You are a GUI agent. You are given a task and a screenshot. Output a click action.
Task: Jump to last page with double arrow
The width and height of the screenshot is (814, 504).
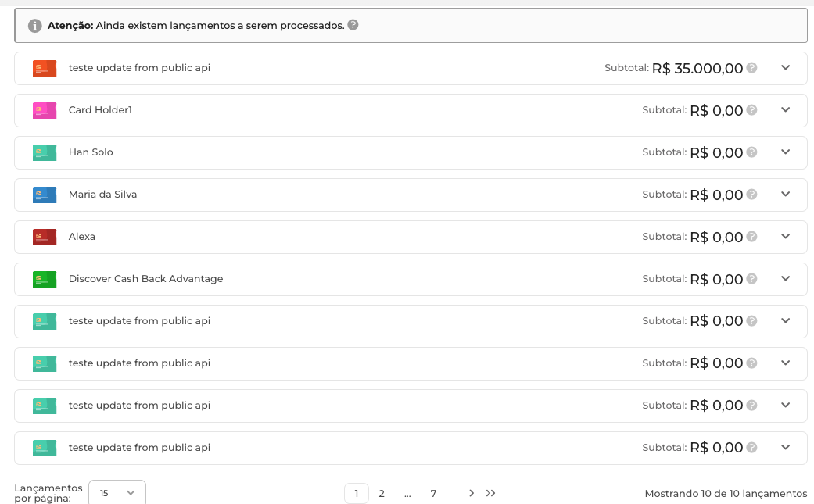pos(491,493)
